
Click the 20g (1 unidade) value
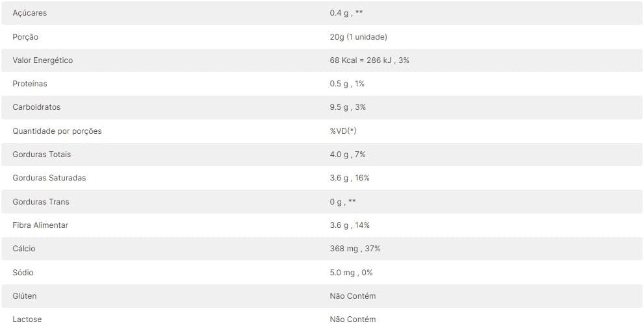click(358, 37)
